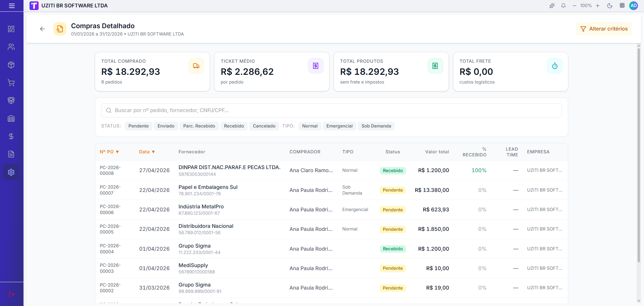Select supplier DINPAR DIST.NAC.PARAF.E PECAS LTDA.
This screenshot has width=644, height=306.
point(229,167)
